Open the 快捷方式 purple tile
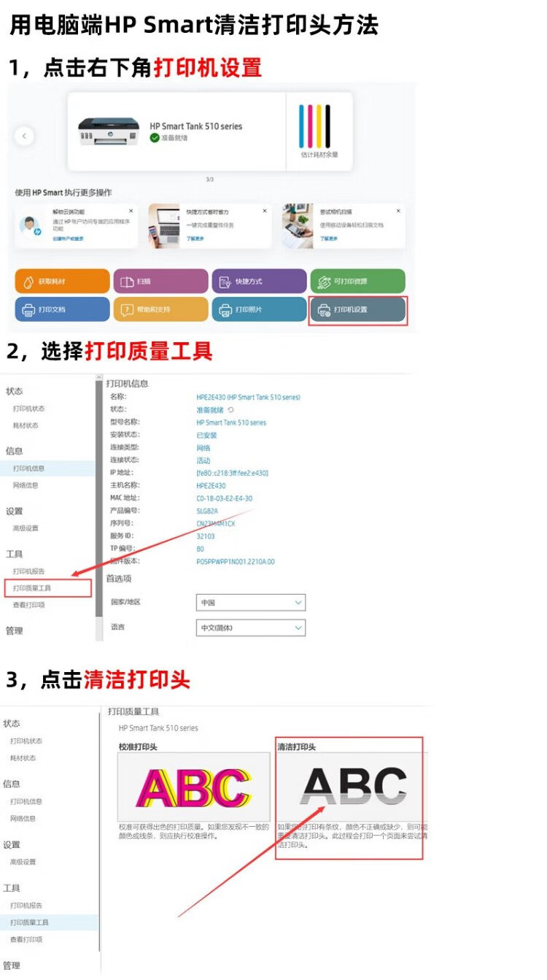 click(259, 281)
